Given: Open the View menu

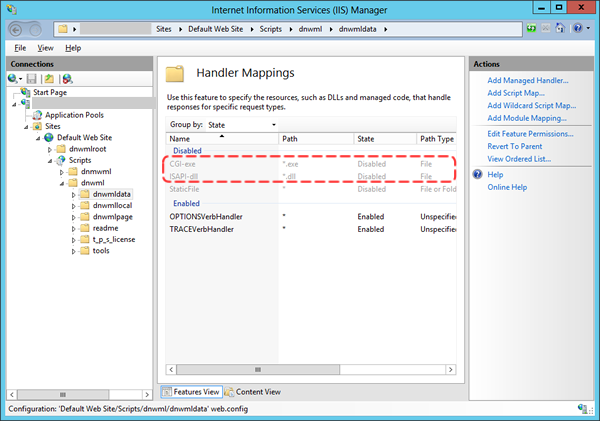Looking at the screenshot, I should [x=45, y=48].
